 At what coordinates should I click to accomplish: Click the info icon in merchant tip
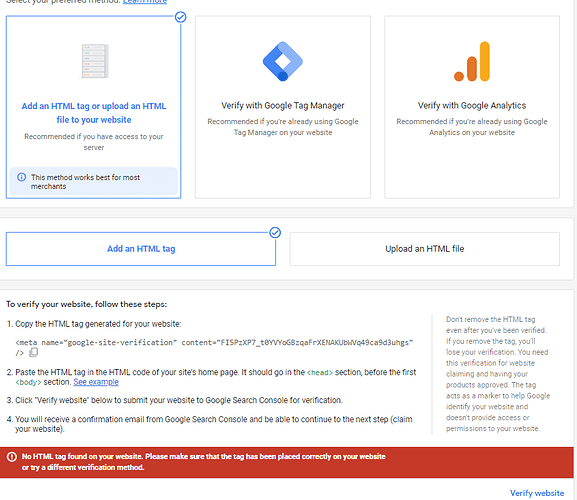[x=22, y=177]
